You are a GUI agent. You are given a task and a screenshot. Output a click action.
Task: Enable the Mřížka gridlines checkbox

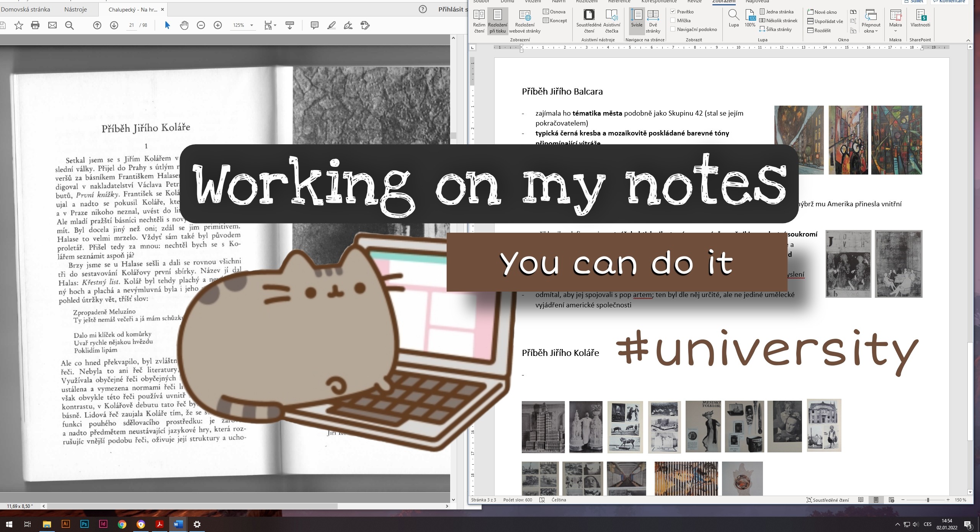673,20
